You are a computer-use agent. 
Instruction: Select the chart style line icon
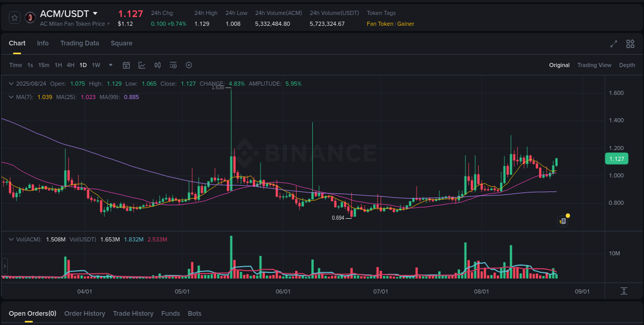(x=142, y=65)
